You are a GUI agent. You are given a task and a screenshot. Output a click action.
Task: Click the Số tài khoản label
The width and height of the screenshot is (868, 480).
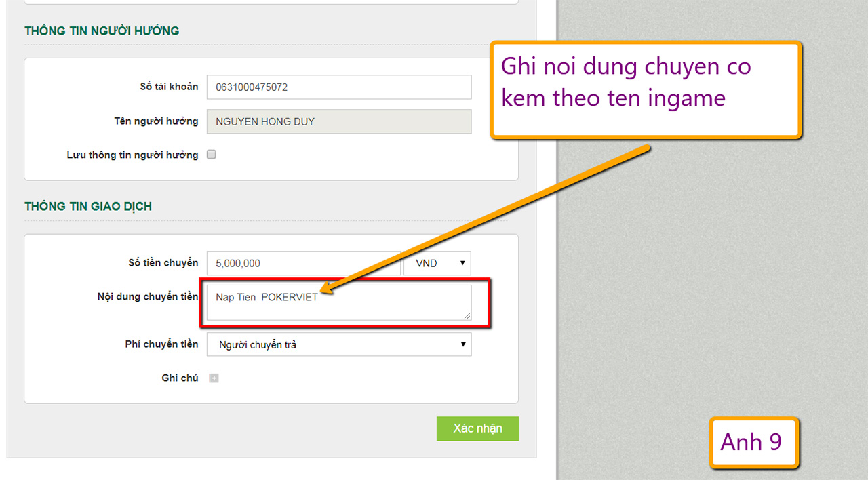169,87
